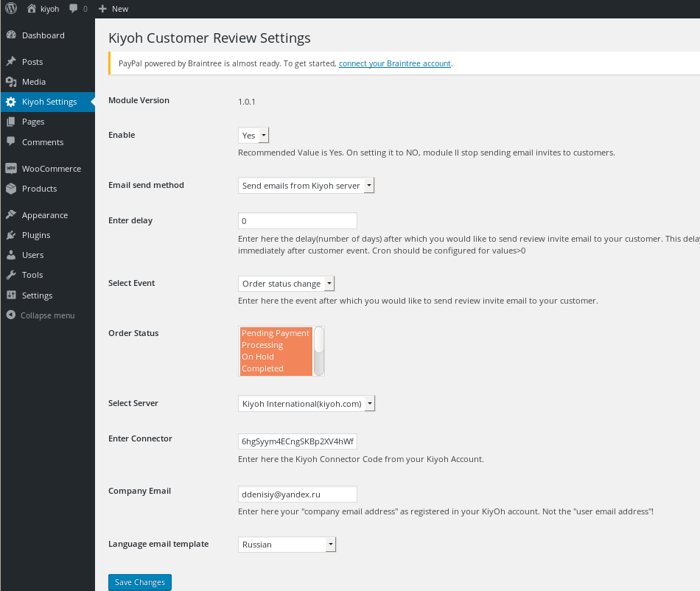Open the Users menu item

48,255
